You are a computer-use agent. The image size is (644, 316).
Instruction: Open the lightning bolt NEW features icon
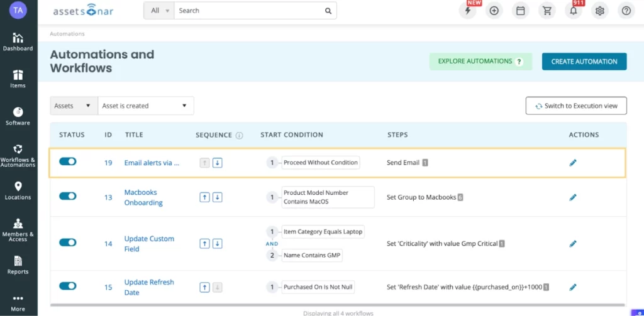click(x=467, y=11)
